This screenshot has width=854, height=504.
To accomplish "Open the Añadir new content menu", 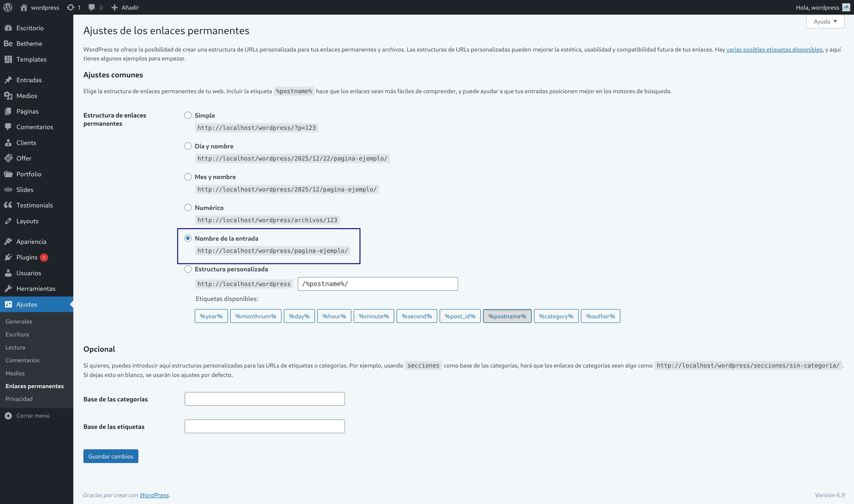I will coord(125,7).
